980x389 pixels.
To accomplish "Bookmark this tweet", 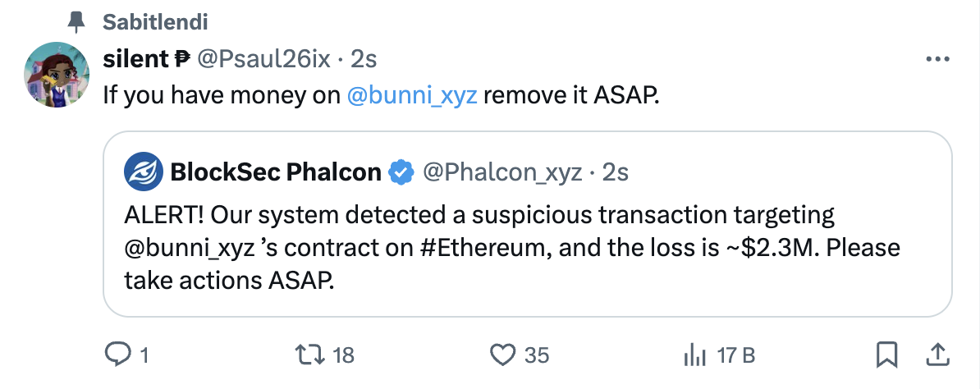I will click(x=886, y=355).
